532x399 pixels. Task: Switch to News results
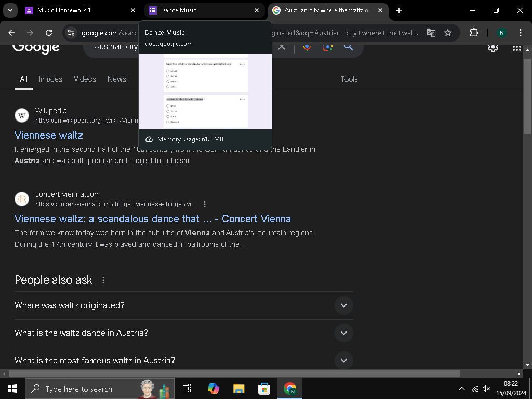click(x=117, y=79)
